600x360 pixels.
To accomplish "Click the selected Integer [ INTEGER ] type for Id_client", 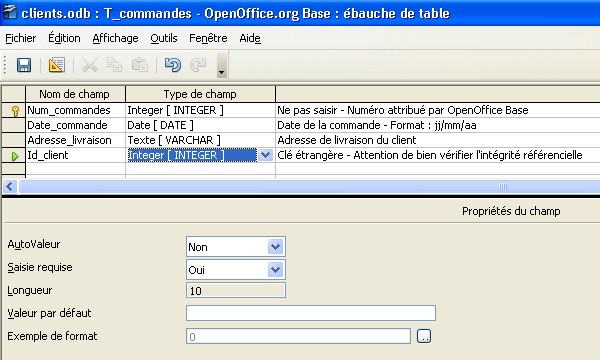I will (192, 155).
